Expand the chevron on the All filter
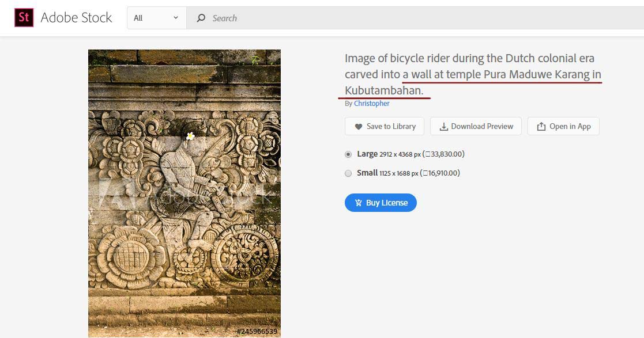644x338 pixels. pyautogui.click(x=176, y=18)
